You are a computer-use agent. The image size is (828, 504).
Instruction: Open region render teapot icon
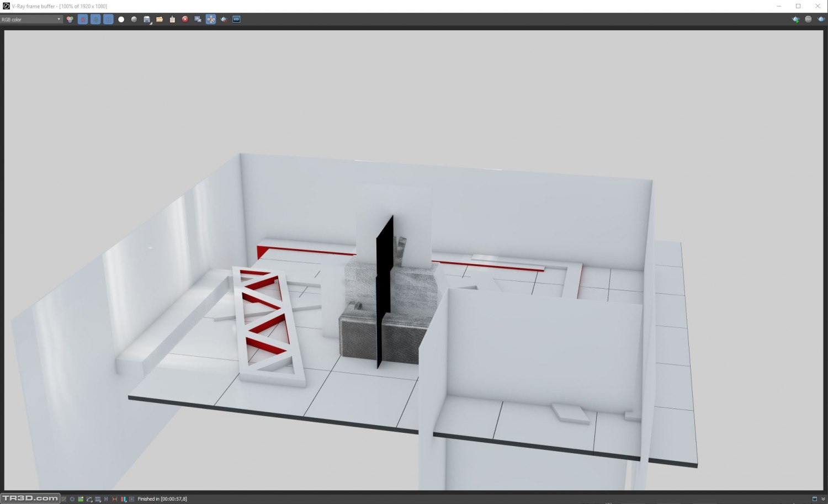click(x=224, y=19)
